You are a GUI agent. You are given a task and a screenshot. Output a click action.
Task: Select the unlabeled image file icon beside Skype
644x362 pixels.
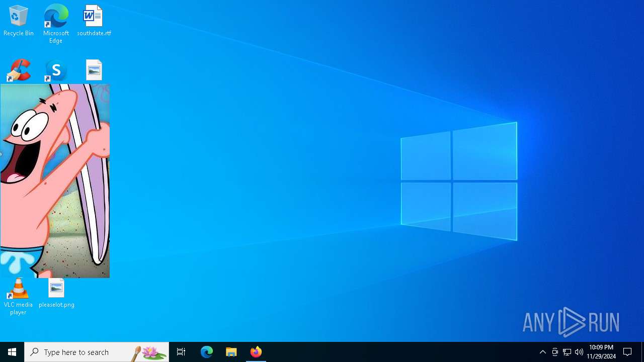[x=94, y=70]
